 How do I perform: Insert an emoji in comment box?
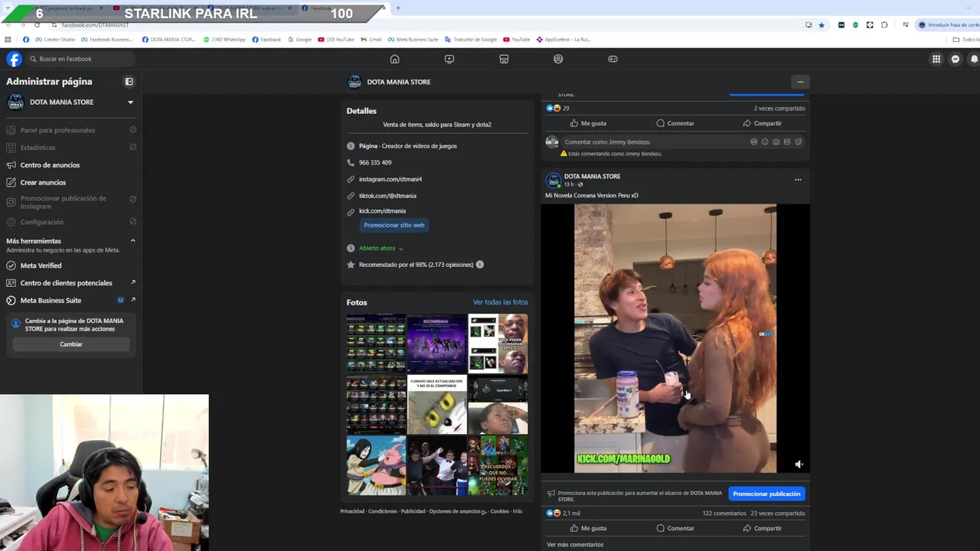(x=765, y=142)
